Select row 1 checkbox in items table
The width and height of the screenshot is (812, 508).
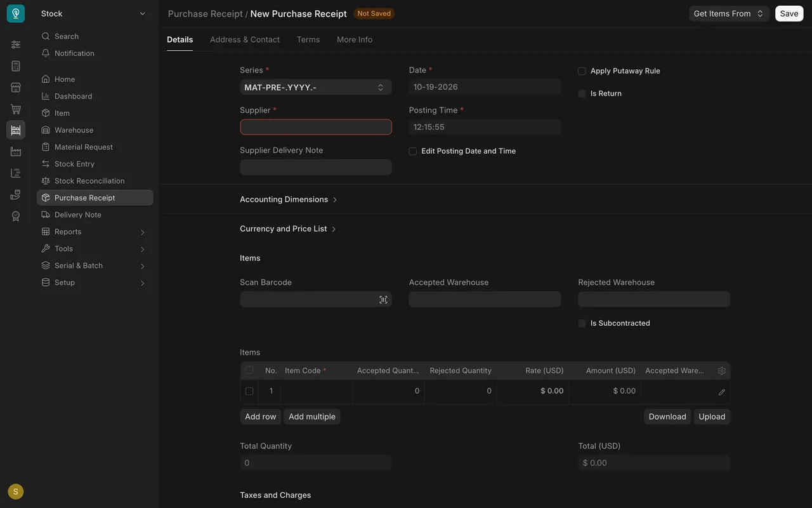pos(249,391)
